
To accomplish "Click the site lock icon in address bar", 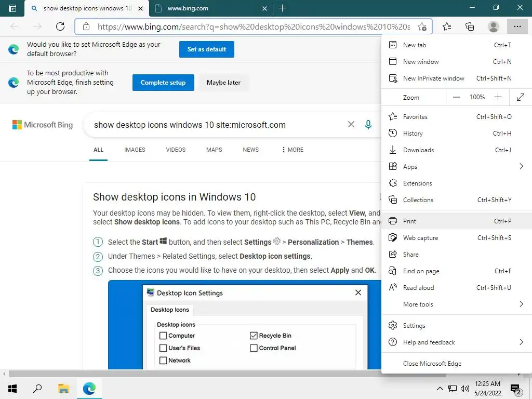I will click(x=86, y=26).
